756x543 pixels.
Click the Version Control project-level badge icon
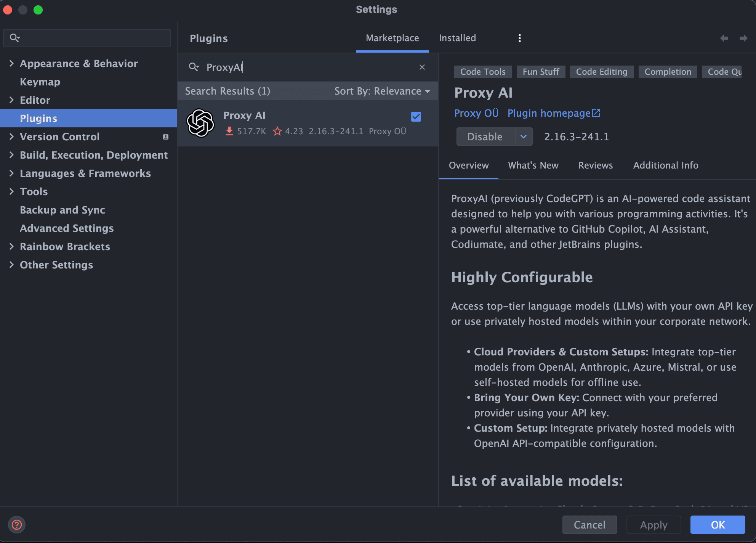coord(166,137)
